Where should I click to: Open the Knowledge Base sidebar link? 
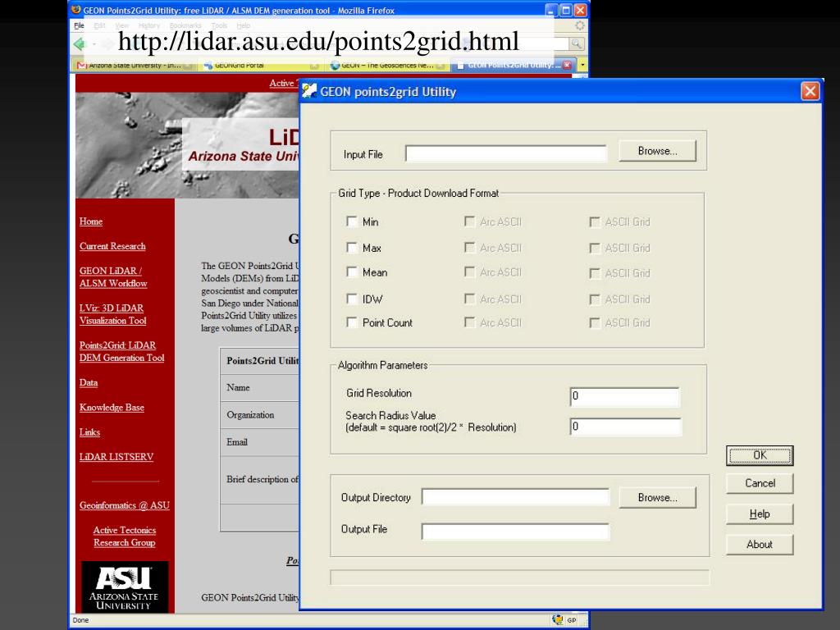pos(112,407)
